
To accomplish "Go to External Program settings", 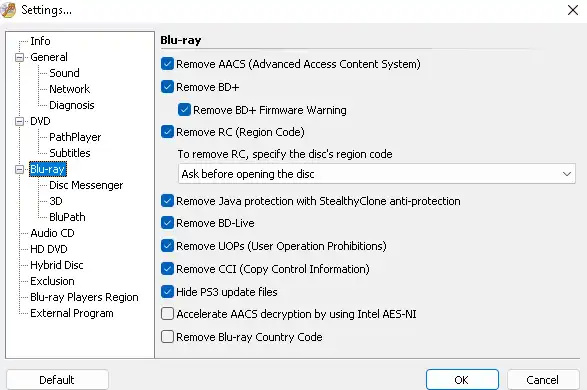I will pos(72,313).
